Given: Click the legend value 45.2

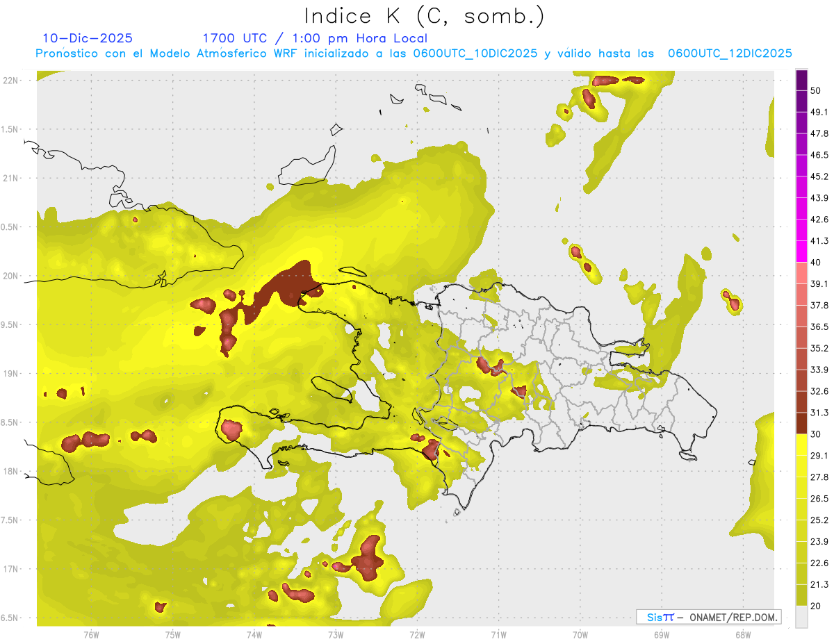Looking at the screenshot, I should click(819, 176).
